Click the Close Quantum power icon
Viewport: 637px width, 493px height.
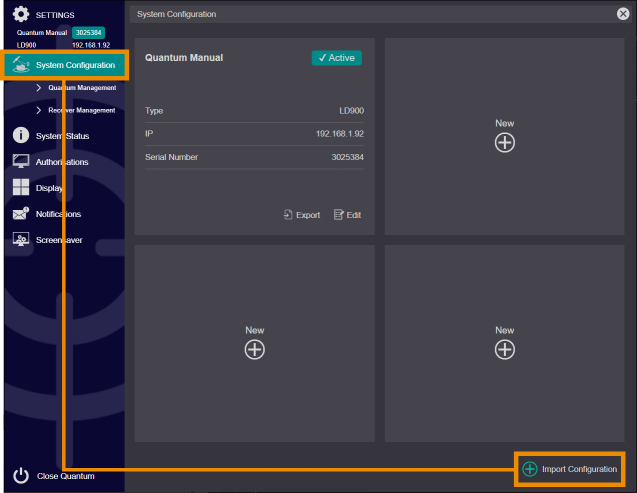point(21,476)
